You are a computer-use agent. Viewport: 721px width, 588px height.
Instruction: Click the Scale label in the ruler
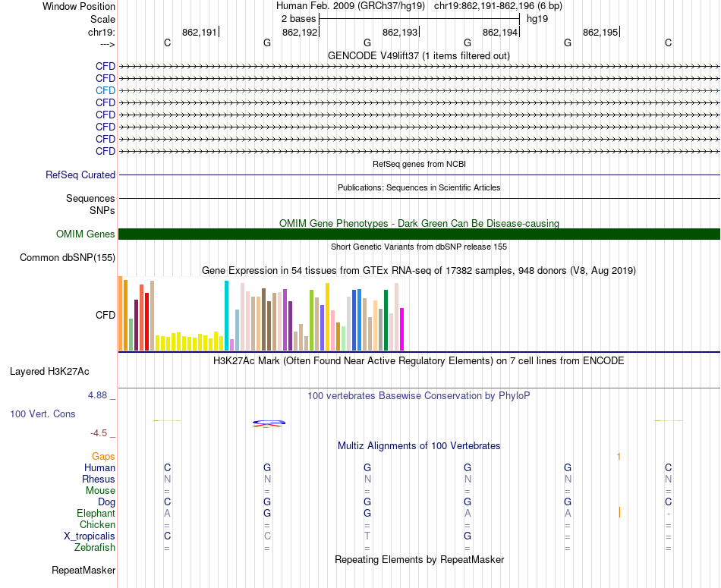coord(103,19)
